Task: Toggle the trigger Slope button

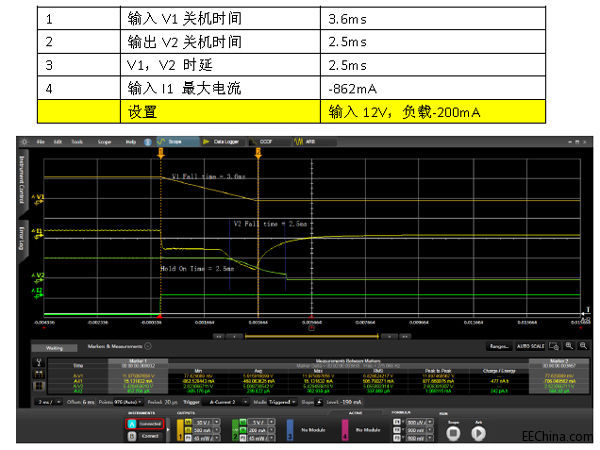Action: point(319,402)
